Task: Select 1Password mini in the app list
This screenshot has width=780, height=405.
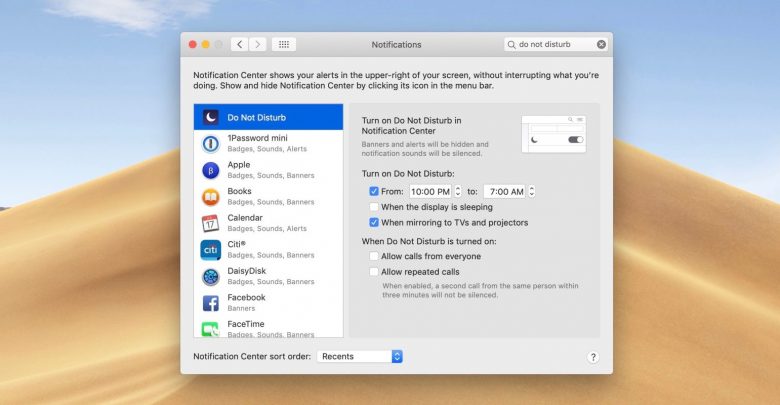Action: click(x=269, y=143)
